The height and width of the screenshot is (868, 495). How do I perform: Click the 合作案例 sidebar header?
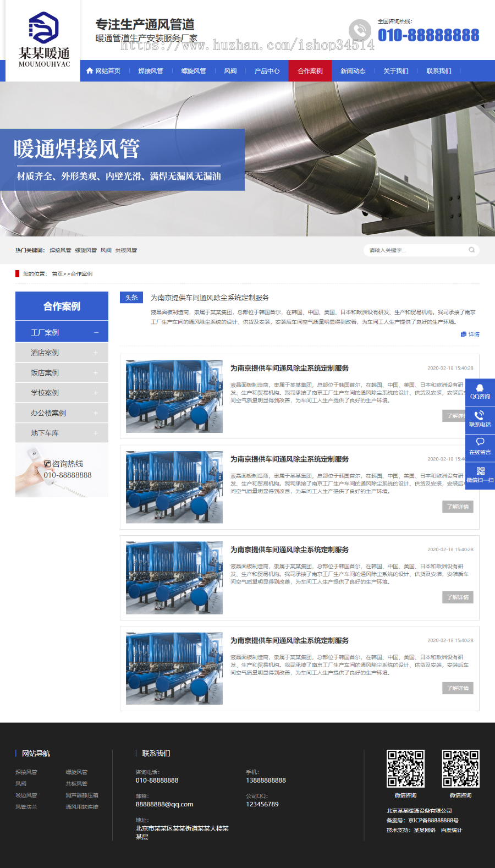(x=62, y=306)
